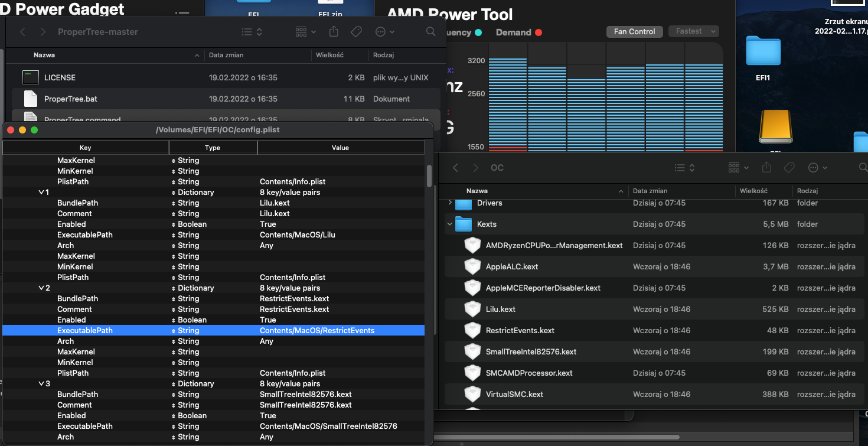Click the share icon in ProperTree-master window toolbar
The image size is (868, 446).
click(334, 32)
